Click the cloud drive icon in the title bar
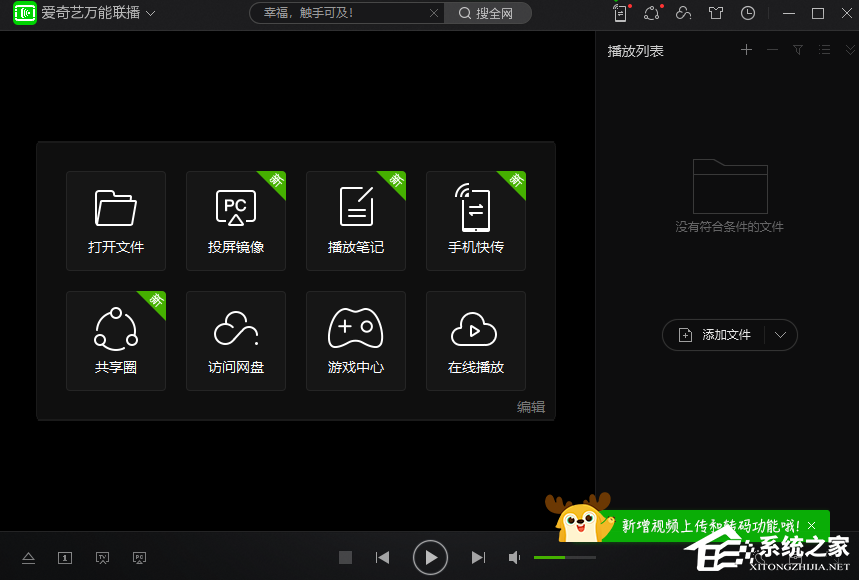The width and height of the screenshot is (859, 580). (683, 13)
